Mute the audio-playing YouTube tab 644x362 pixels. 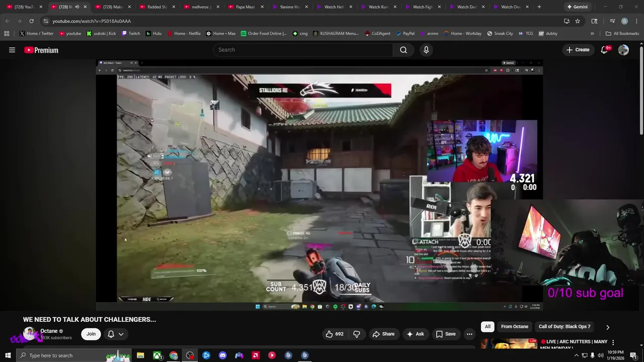(77, 7)
